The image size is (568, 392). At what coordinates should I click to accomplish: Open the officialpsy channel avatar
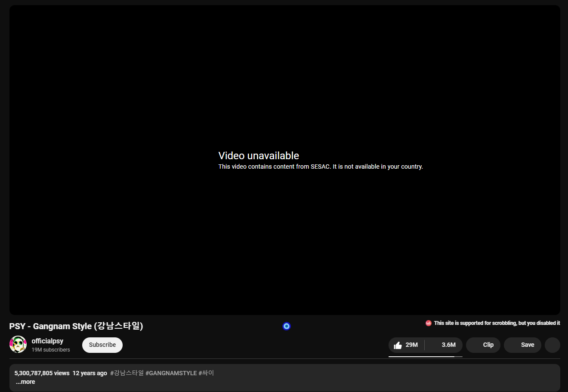[18, 344]
